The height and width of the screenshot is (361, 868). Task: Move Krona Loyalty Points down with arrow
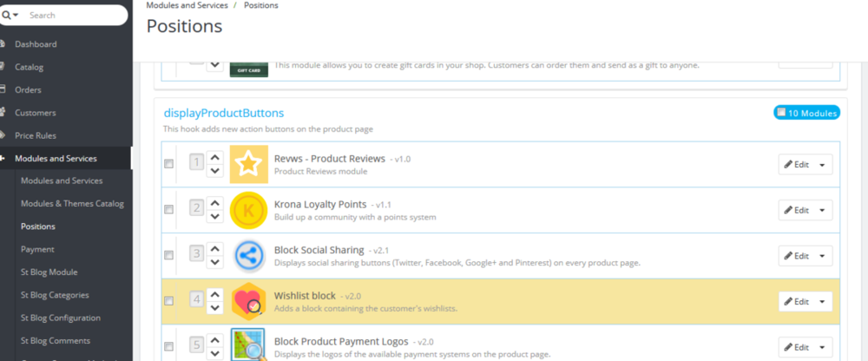coord(216,216)
